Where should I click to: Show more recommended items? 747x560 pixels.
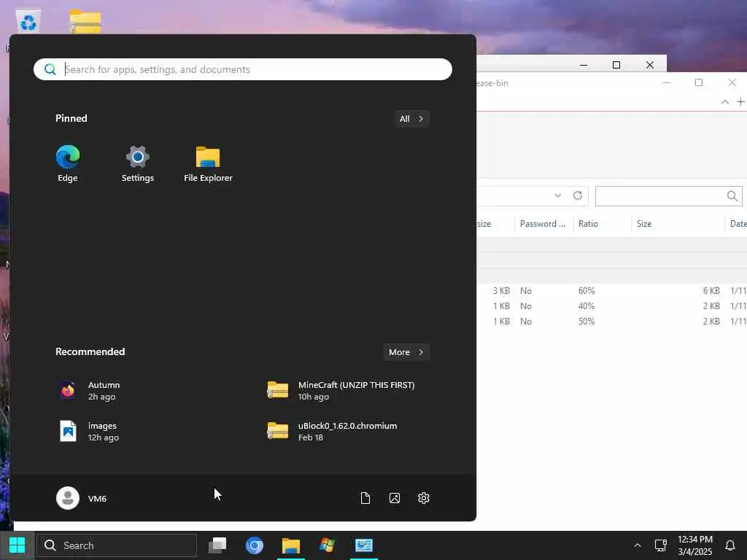[406, 352]
